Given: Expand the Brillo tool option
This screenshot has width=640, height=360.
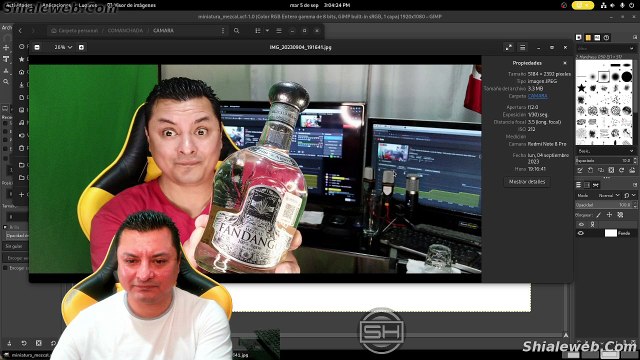Looking at the screenshot, I should 5,227.
